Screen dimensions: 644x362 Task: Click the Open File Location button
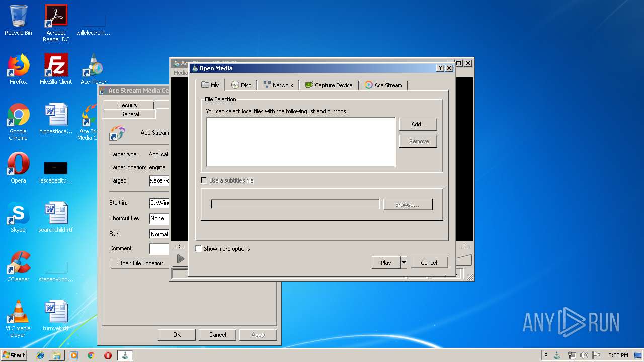(140, 263)
